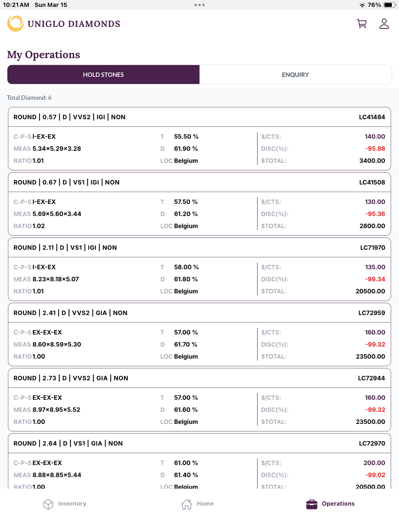Tap the 3400.00 total of LC41484
This screenshot has width=399, height=532.
(x=372, y=161)
